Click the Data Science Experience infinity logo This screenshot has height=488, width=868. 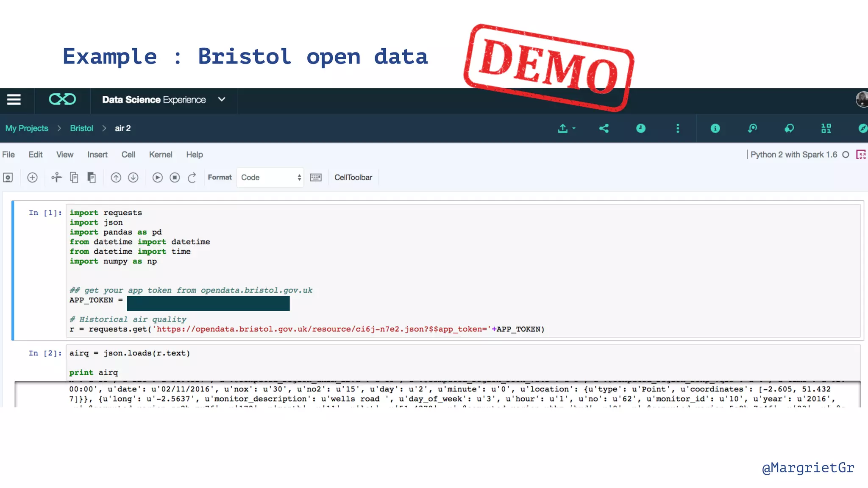(62, 100)
